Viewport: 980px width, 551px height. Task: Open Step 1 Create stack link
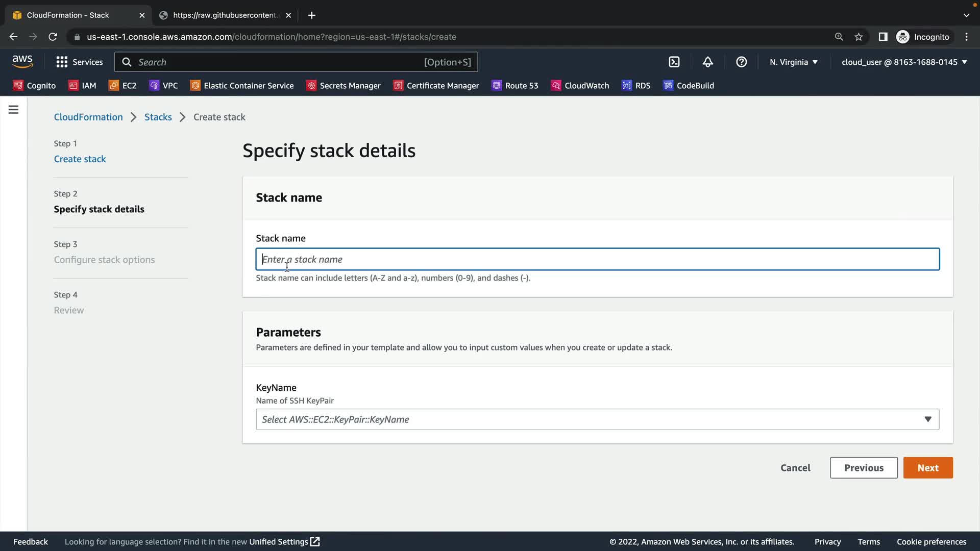(x=80, y=159)
